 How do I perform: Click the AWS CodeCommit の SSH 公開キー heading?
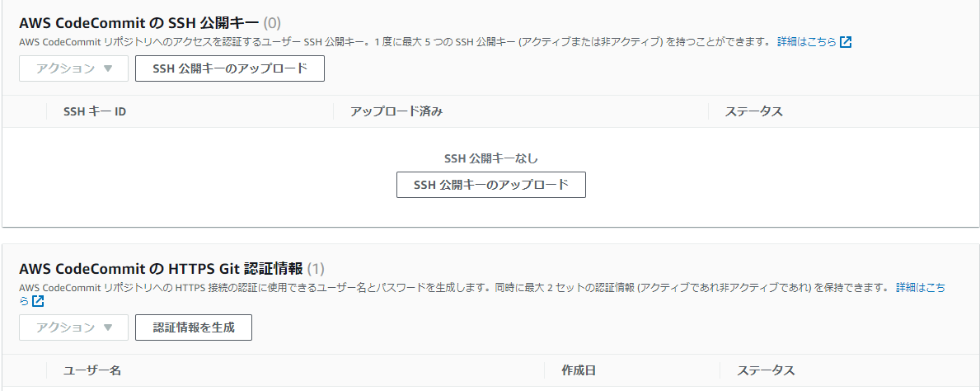(x=138, y=22)
